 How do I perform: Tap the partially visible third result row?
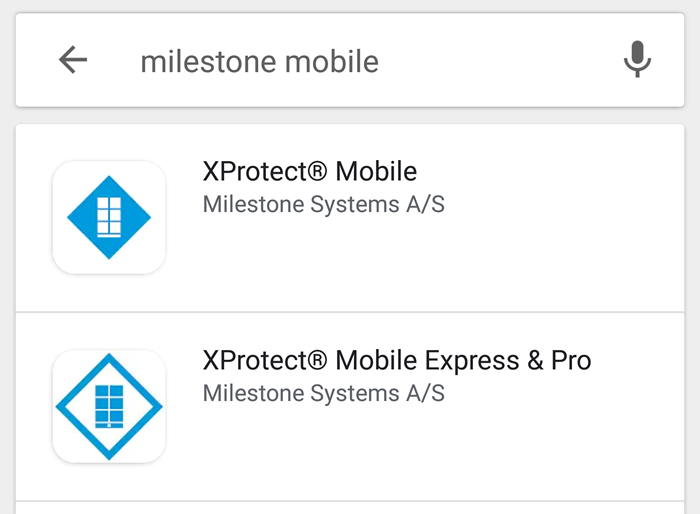350,508
